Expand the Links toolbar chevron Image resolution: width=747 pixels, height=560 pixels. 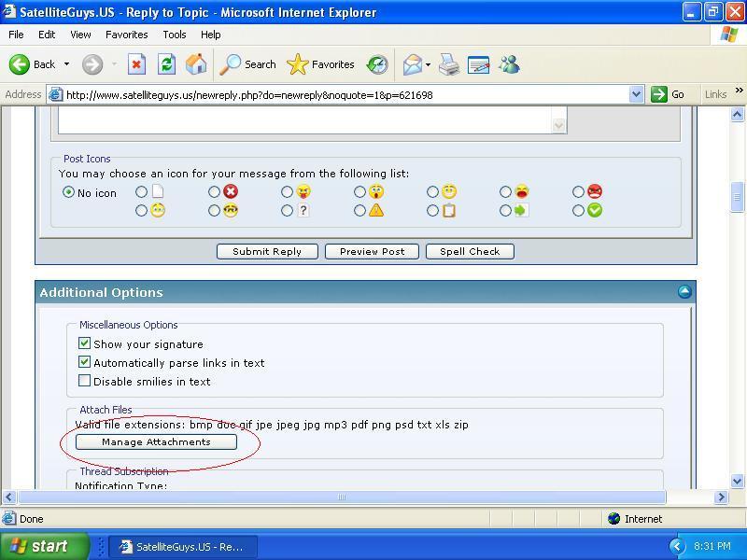739,90
